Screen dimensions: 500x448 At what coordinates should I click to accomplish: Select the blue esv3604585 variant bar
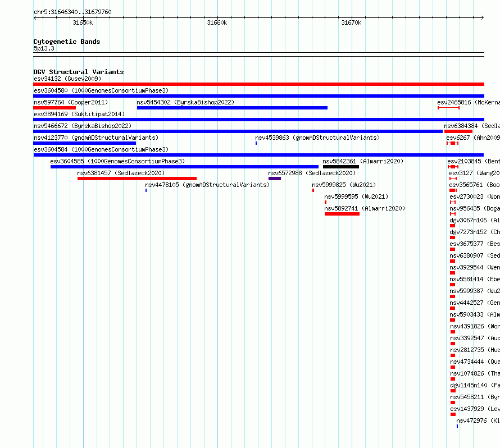tap(184, 167)
